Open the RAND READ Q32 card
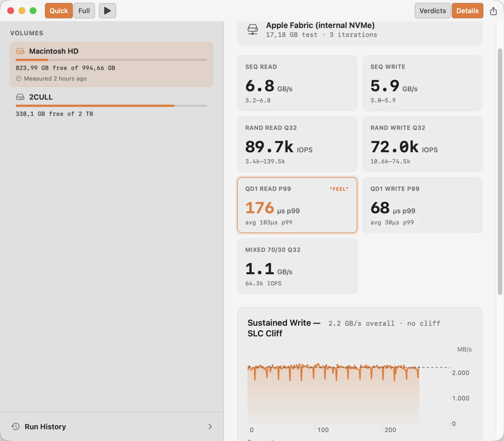This screenshot has height=441, width=504. [297, 144]
